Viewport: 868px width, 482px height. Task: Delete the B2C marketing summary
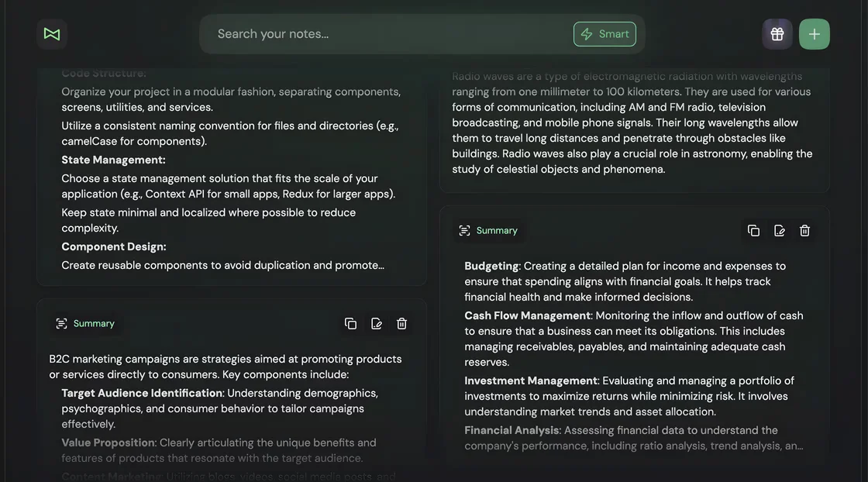tap(401, 323)
